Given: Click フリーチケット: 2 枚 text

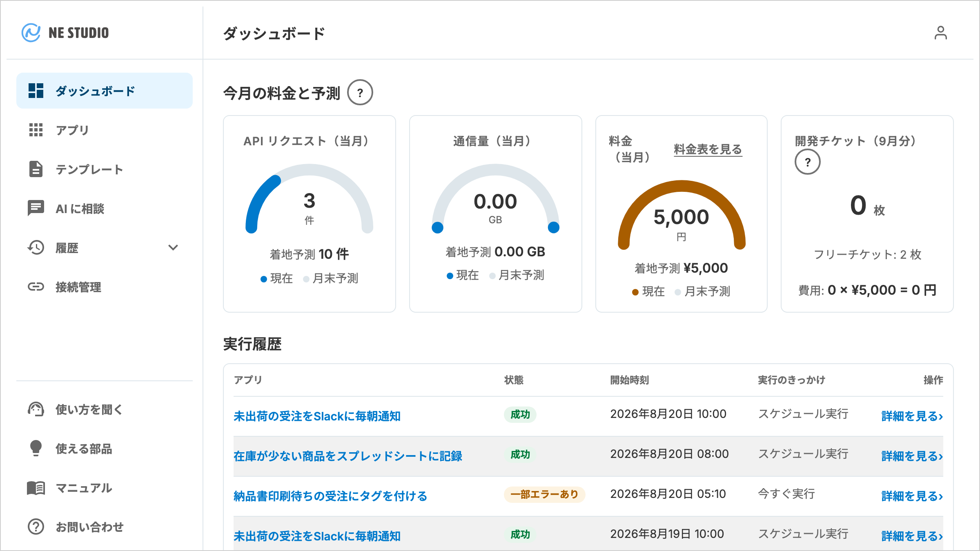Looking at the screenshot, I should pos(867,254).
